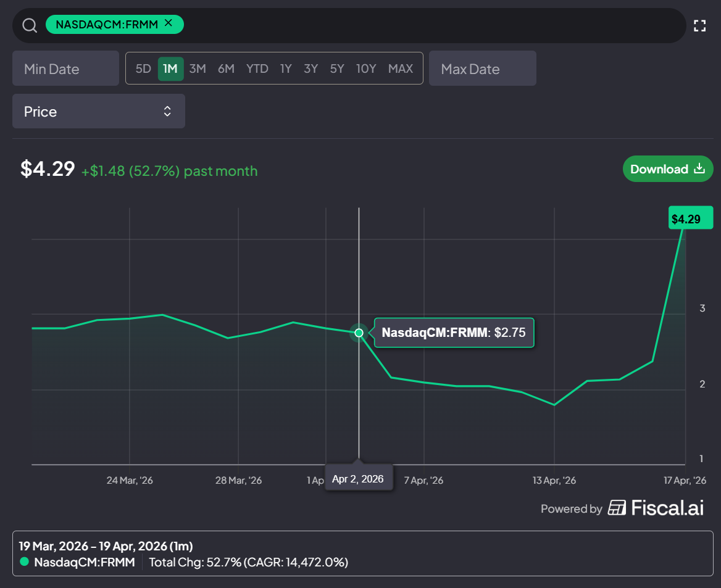Click the Fiscal.ai logo link
The image size is (721, 588).
click(x=656, y=508)
